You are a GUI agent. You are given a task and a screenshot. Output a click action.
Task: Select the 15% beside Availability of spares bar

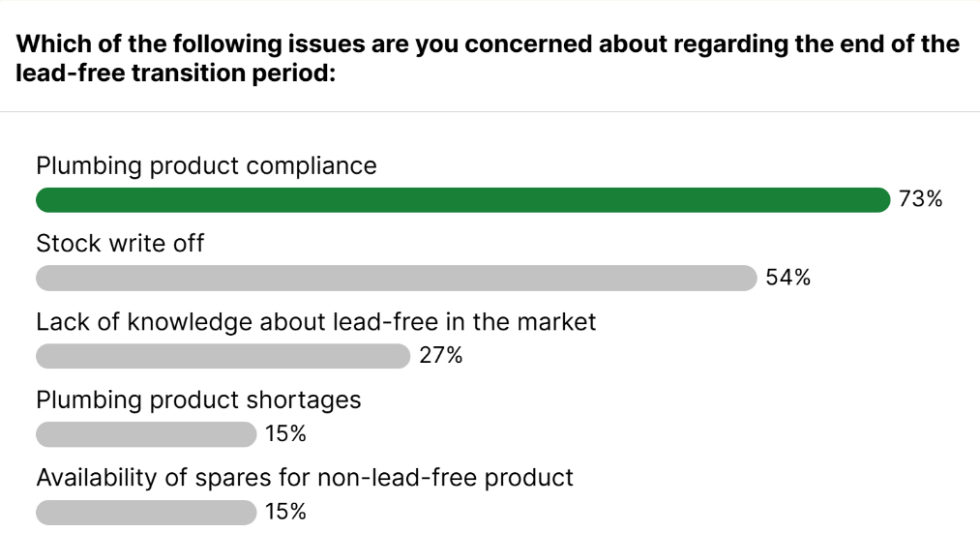[285, 512]
